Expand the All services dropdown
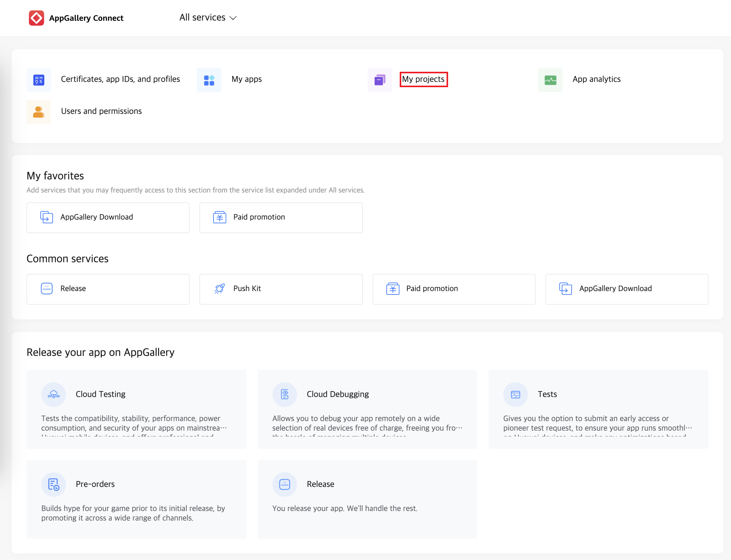The width and height of the screenshot is (731, 560). pos(202,18)
